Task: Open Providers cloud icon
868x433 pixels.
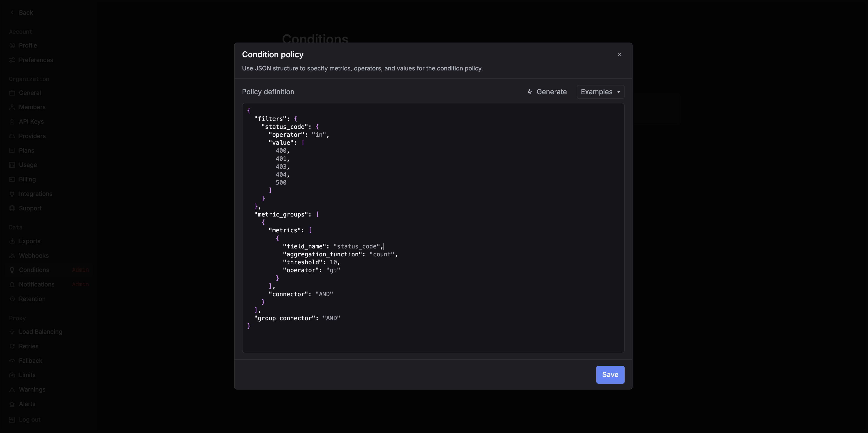Action: point(12,136)
